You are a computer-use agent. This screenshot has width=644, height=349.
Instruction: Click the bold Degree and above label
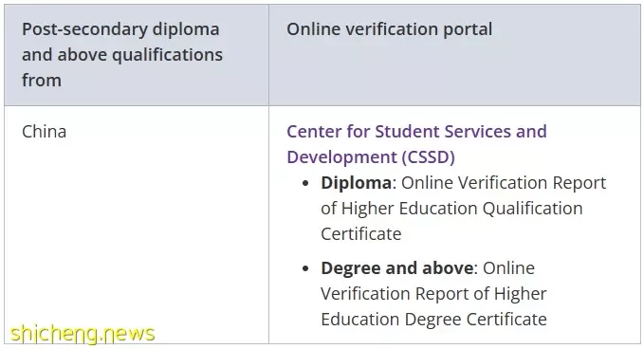[x=397, y=268]
